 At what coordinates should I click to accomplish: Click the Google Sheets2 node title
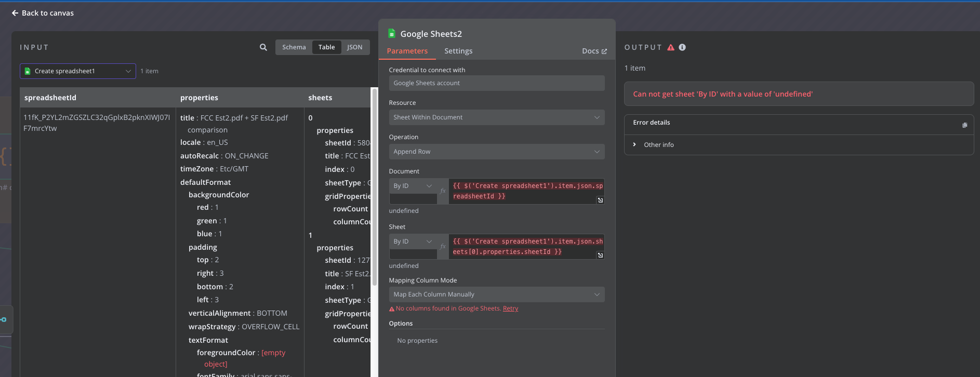point(431,34)
